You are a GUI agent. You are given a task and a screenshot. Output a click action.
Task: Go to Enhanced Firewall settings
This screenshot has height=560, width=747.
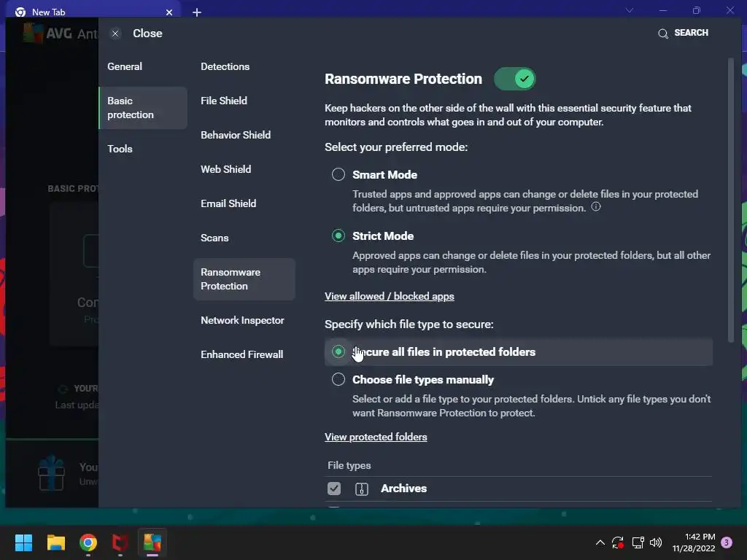pos(241,354)
